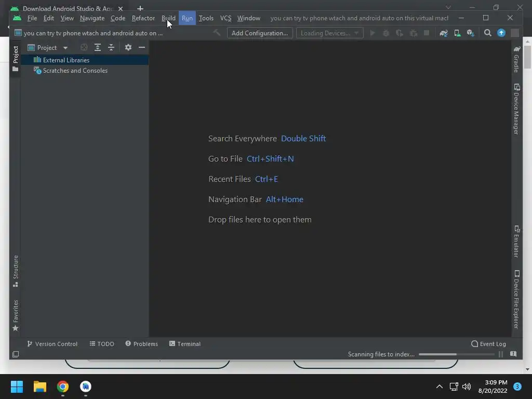Open the Event Log
This screenshot has width=532, height=399.
488,344
